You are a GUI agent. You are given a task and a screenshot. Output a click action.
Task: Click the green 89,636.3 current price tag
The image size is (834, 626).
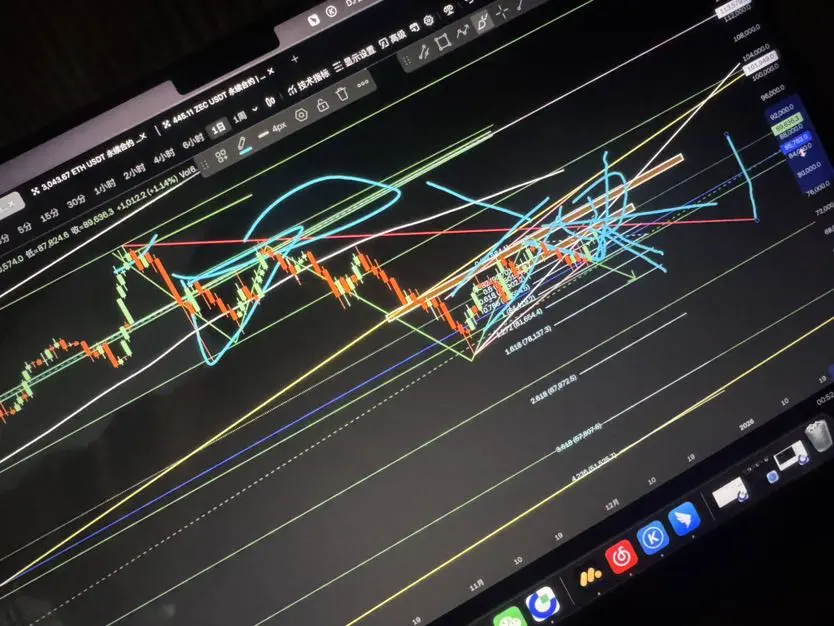pyautogui.click(x=788, y=123)
